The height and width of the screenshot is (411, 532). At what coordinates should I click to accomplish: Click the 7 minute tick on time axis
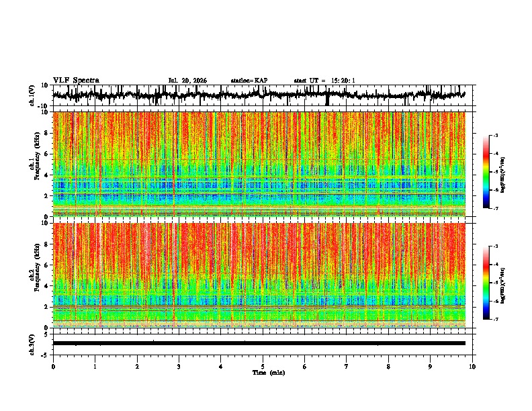tap(347, 367)
